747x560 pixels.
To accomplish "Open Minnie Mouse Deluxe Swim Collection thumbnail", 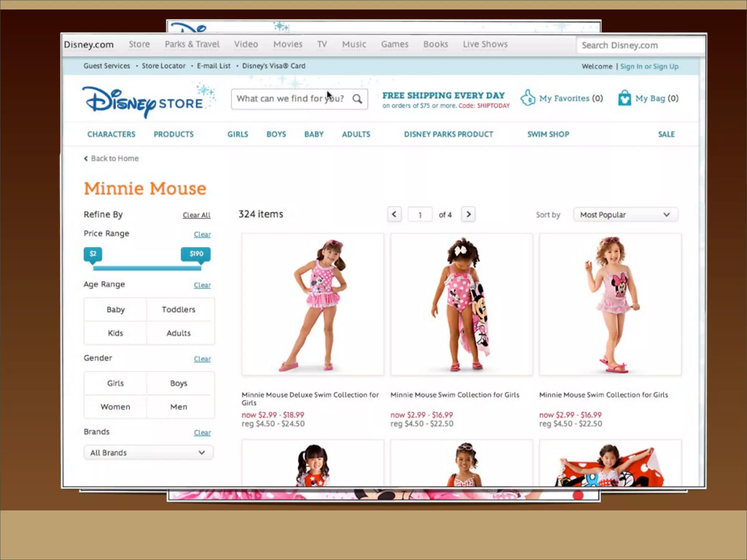I will coord(313,304).
